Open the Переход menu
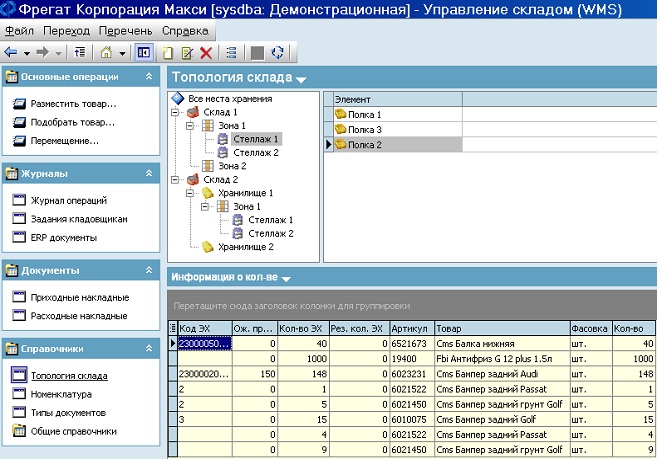 [67, 31]
